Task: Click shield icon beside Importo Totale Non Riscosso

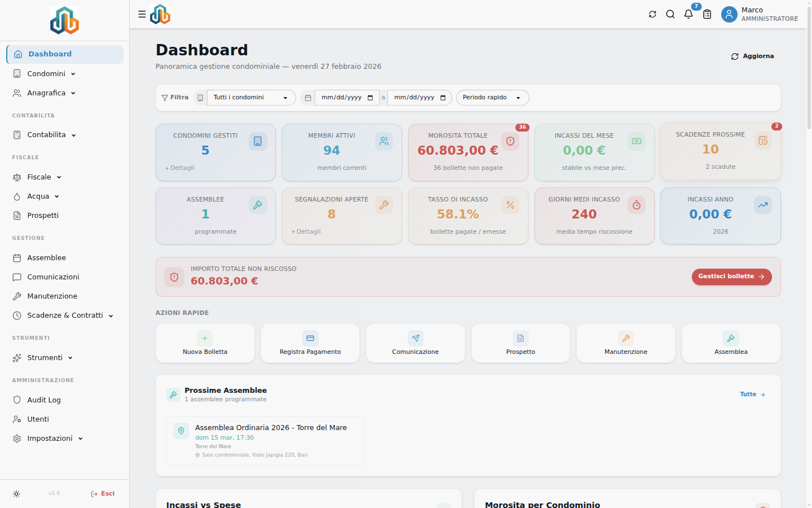Action: point(174,277)
